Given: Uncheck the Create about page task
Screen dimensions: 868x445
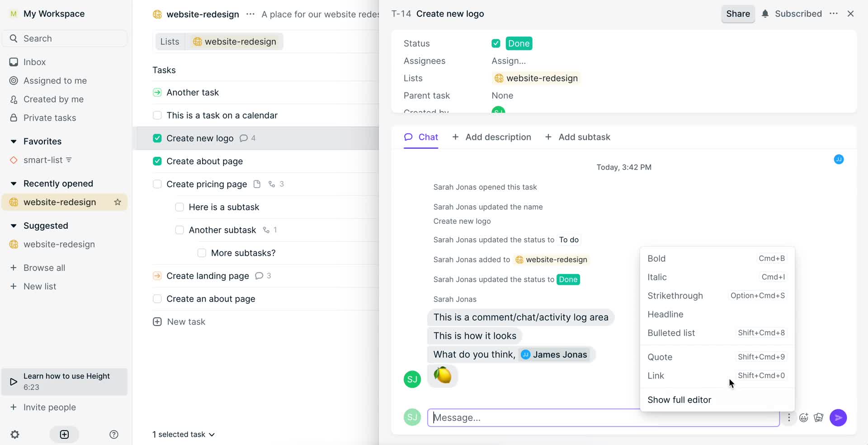Looking at the screenshot, I should tap(157, 161).
